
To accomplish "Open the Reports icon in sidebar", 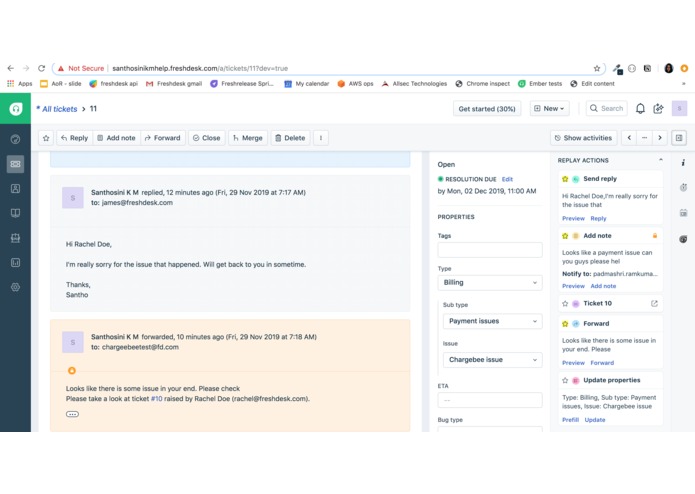I will (16, 262).
